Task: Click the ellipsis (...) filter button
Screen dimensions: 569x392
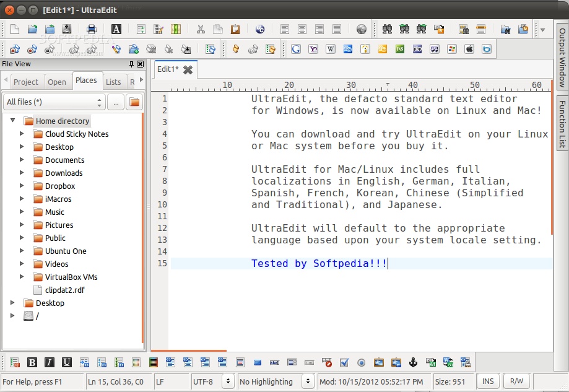Action: click(x=116, y=102)
